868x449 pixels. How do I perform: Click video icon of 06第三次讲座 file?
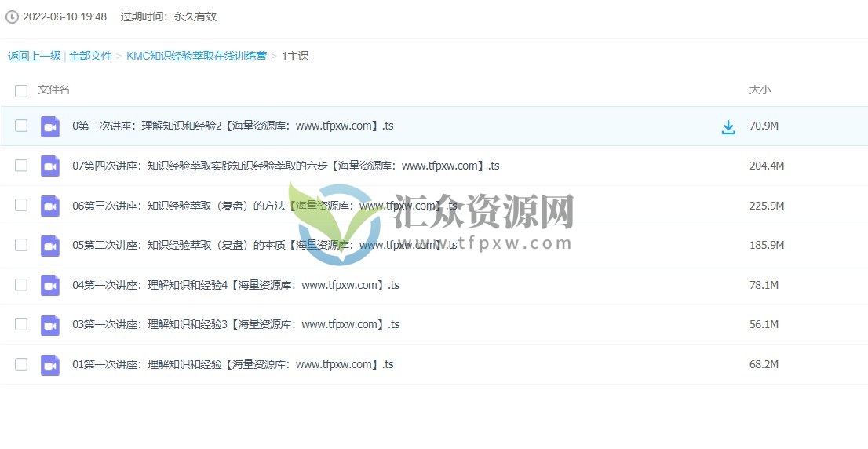[50, 206]
